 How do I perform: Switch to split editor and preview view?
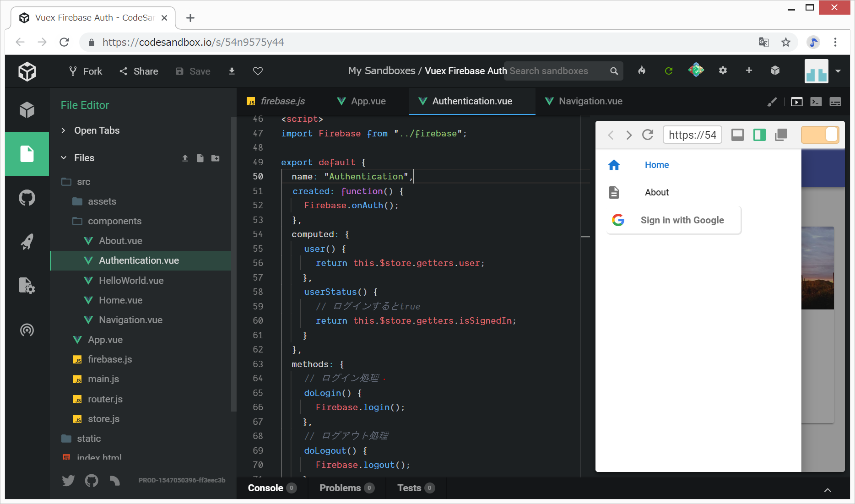tap(759, 135)
